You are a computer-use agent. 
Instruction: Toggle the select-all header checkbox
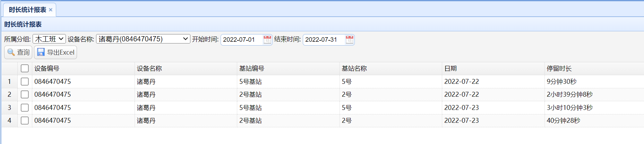point(25,69)
